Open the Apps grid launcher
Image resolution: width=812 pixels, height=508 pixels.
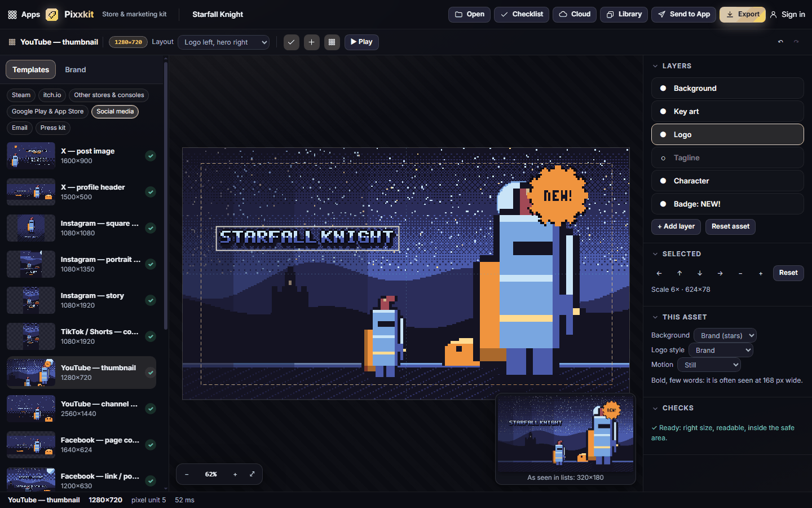tap(24, 15)
